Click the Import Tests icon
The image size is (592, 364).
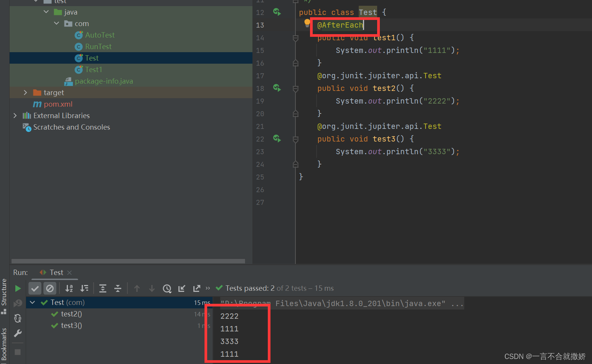[182, 288]
